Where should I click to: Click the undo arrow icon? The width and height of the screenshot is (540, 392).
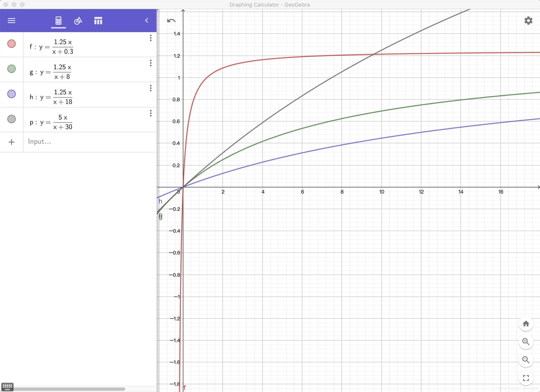171,21
